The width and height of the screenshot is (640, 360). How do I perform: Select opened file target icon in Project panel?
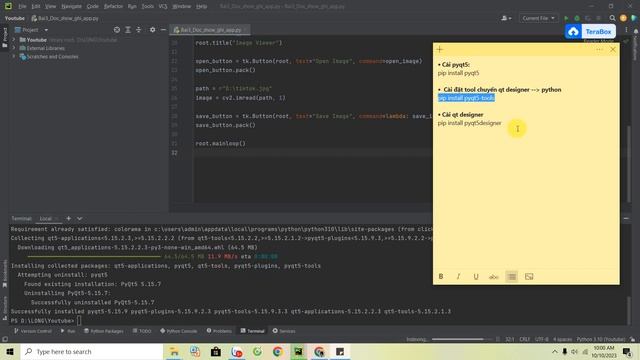(x=117, y=30)
